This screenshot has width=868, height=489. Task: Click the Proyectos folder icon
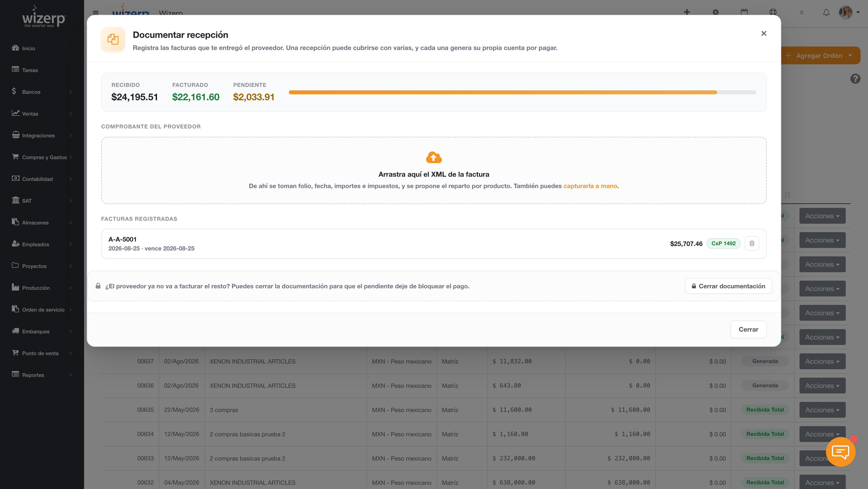pyautogui.click(x=16, y=265)
